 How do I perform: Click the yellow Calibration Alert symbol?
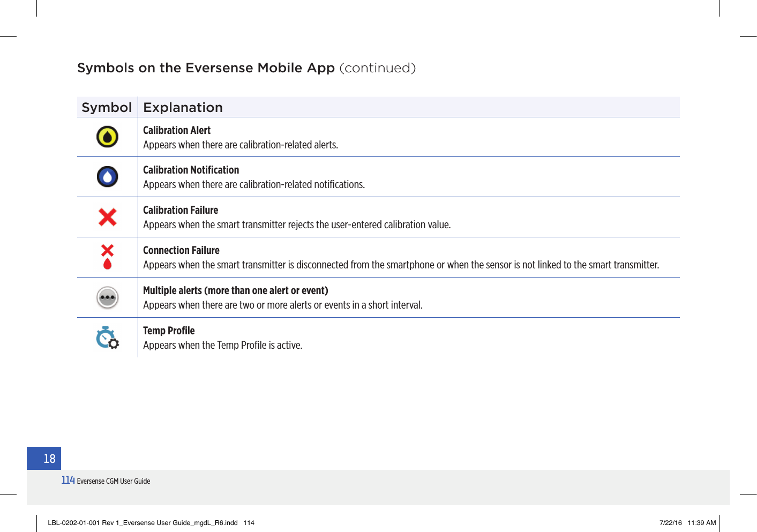[107, 137]
